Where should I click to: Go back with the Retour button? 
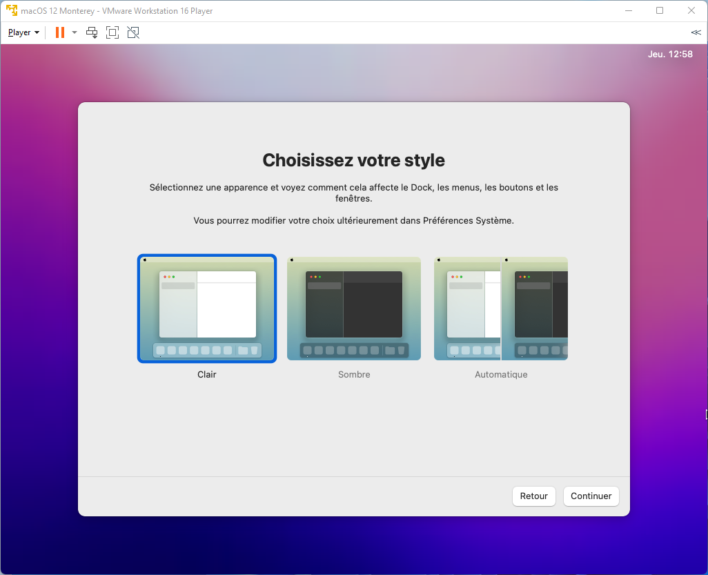tap(534, 496)
